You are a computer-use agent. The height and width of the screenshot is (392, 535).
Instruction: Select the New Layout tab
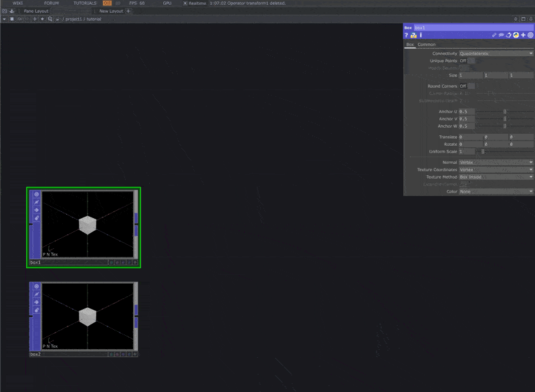pos(111,11)
